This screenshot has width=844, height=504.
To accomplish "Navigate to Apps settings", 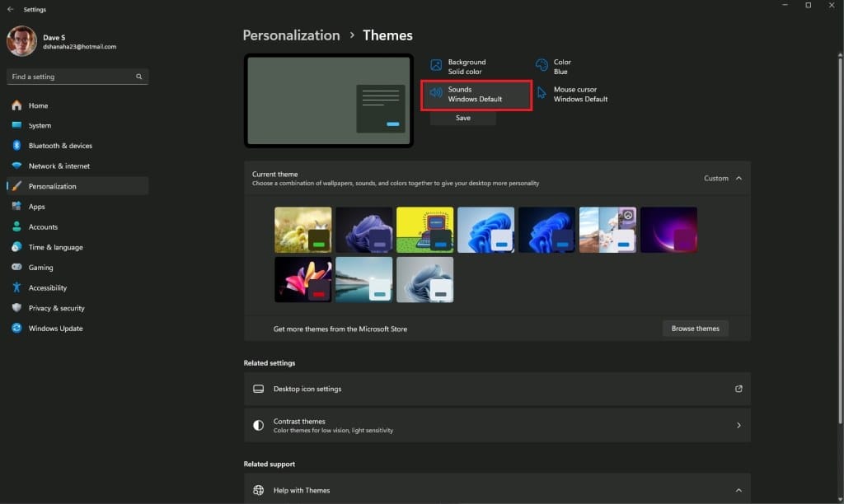I will (x=35, y=206).
